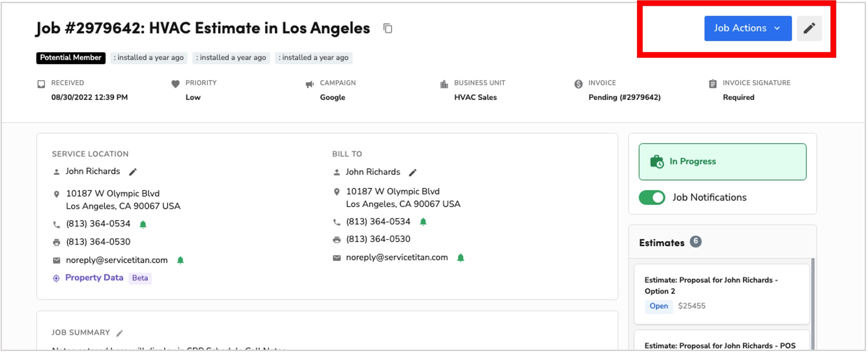Open the Pending invoice #2979642
The height and width of the screenshot is (353, 868).
(x=624, y=97)
